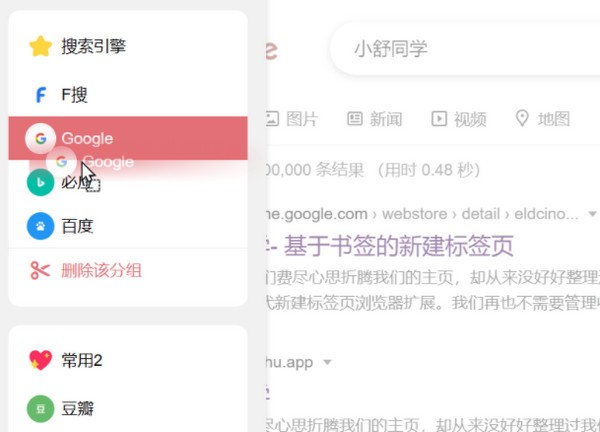Click the yellow star group icon

point(40,46)
